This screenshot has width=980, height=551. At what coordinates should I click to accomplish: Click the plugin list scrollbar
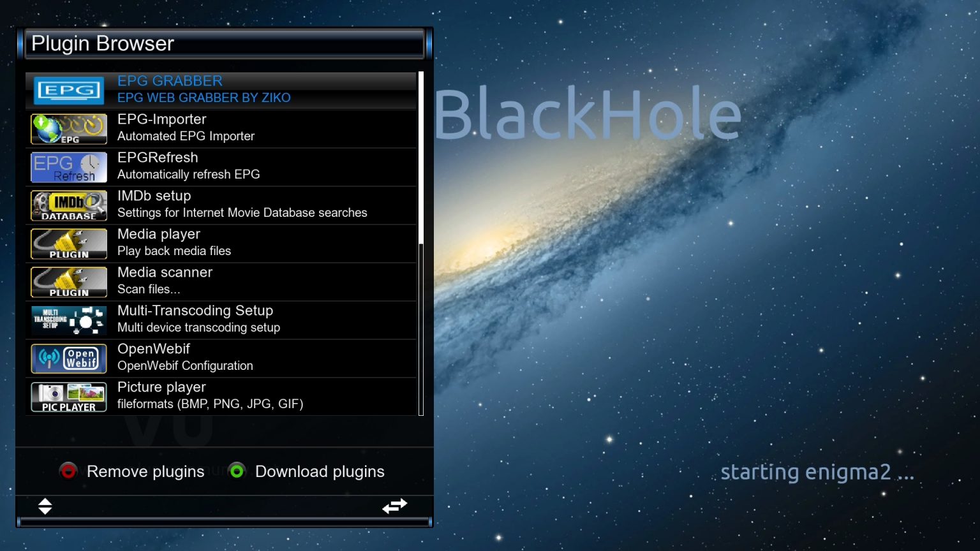(x=421, y=244)
